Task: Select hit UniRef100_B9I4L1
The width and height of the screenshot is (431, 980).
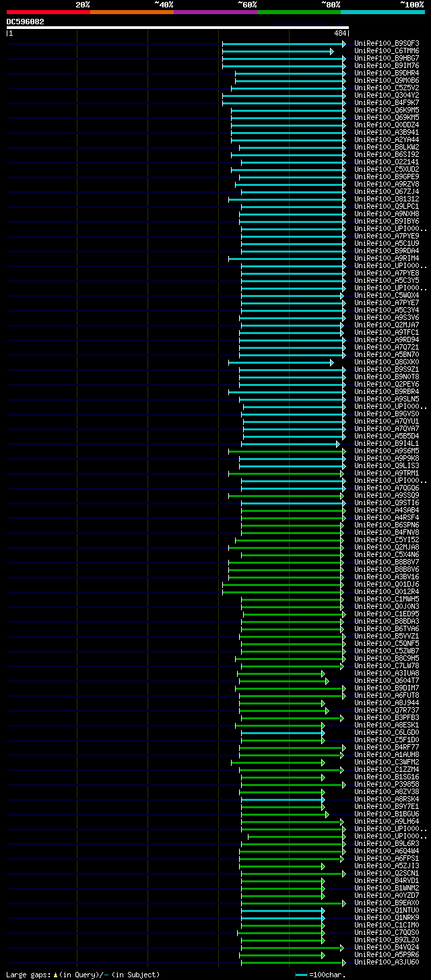Action: tap(387, 444)
